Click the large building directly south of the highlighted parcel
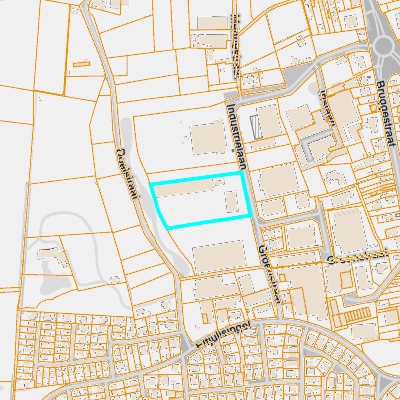Image resolution: width=400 pixels, height=400 pixels. [219, 256]
